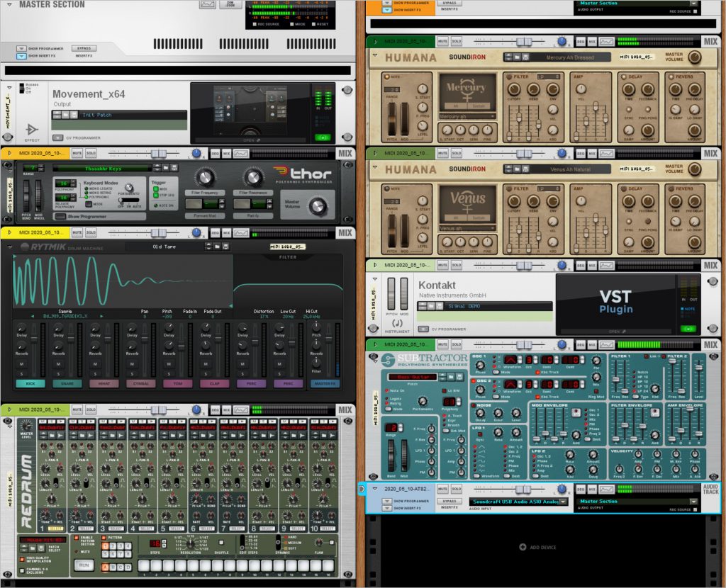Expand the Redrum MIDI mix channel triangle

pos(9,409)
